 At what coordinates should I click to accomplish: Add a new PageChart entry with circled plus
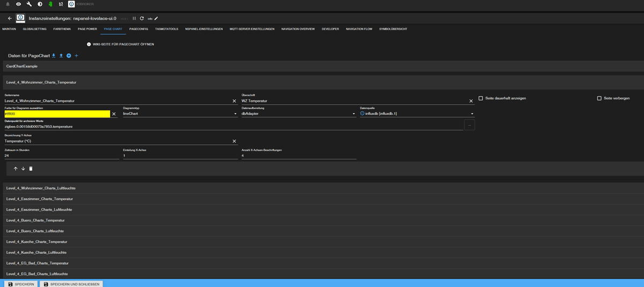click(69, 56)
